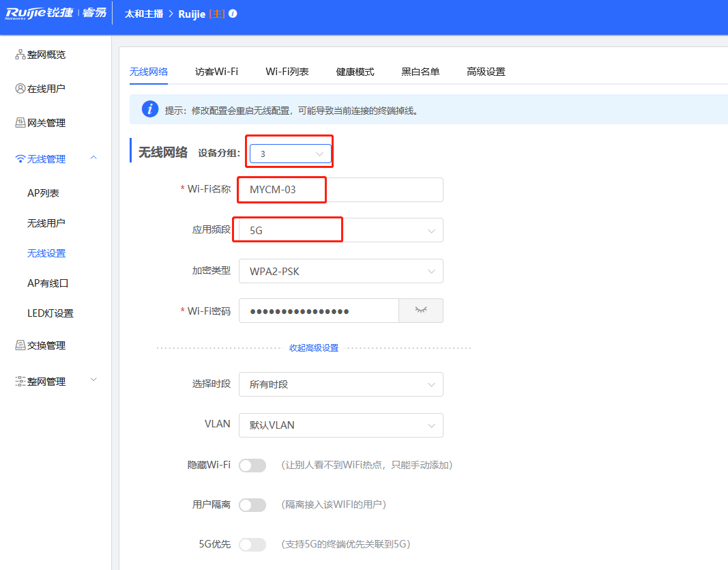Image resolution: width=728 pixels, height=570 pixels.
Task: Click the 太和主播 breadcrumb
Action: 144,14
